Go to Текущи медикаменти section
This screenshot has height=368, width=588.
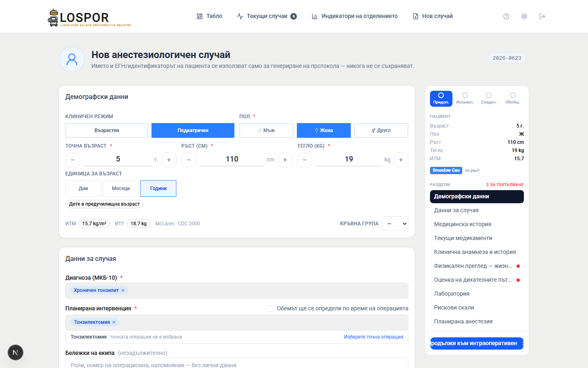point(477,238)
